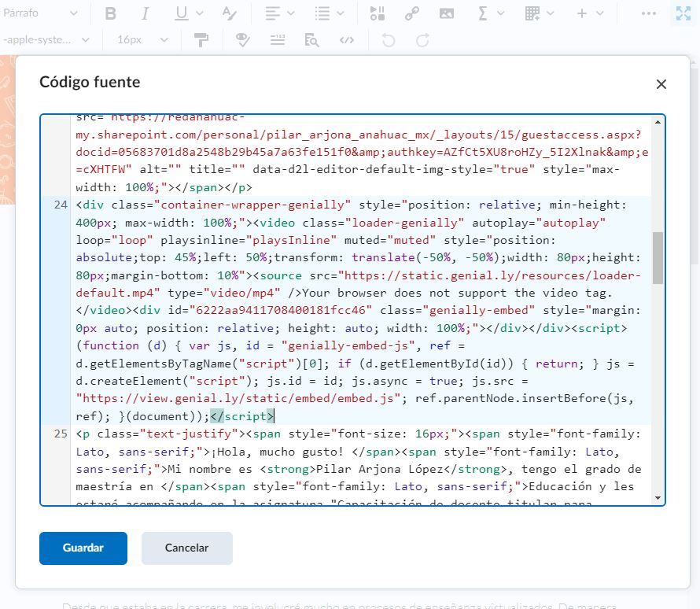Open the Párrafo format dropdown
The width and height of the screenshot is (700, 609).
point(41,13)
